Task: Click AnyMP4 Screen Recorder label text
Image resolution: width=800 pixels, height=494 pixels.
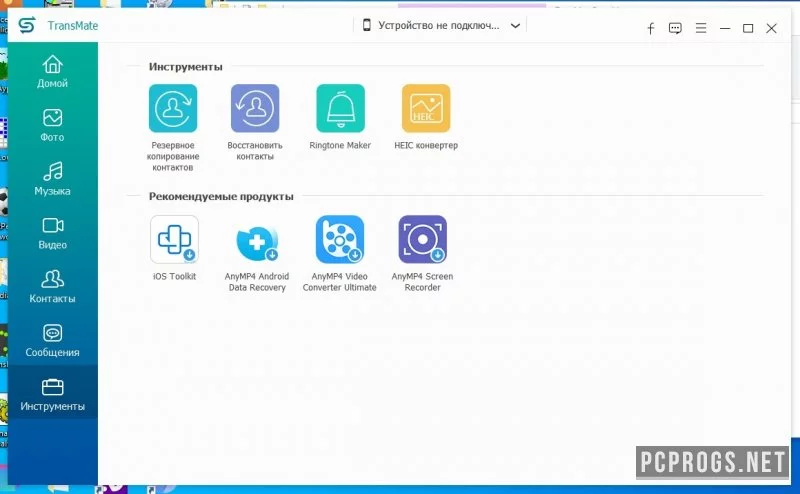Action: pos(422,282)
